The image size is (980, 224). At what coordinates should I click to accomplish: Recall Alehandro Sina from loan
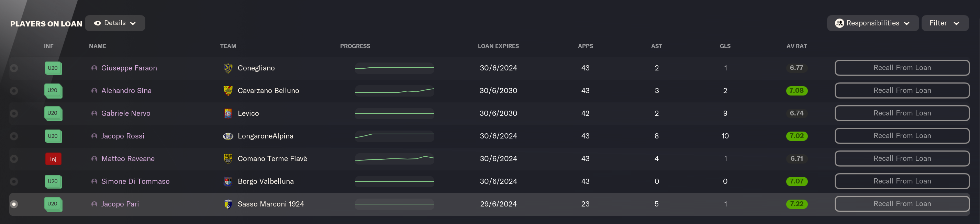[x=902, y=90]
